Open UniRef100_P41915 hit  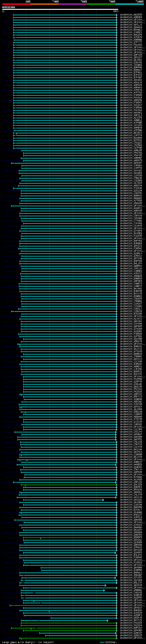tap(131, 623)
